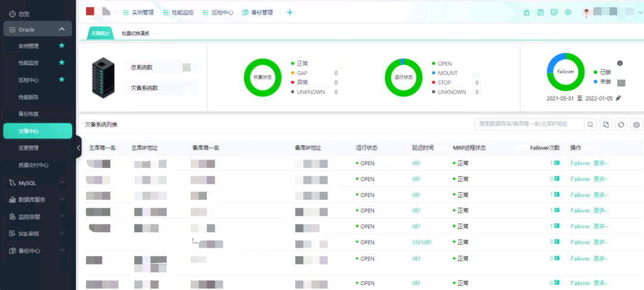
Task: Click the SQL审核 icon in sidebar
Action: [13, 233]
